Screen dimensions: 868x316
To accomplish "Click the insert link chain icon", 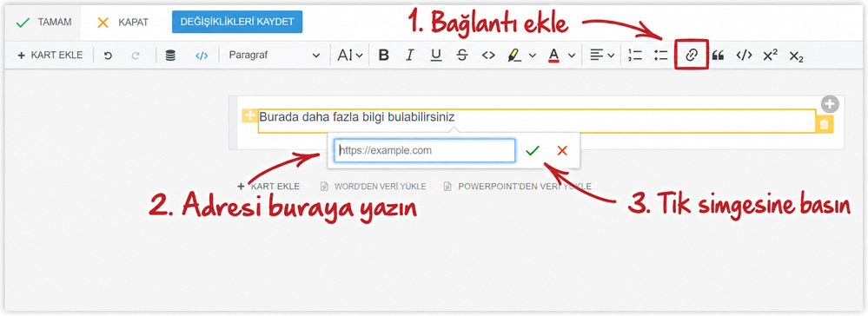I will (692, 55).
